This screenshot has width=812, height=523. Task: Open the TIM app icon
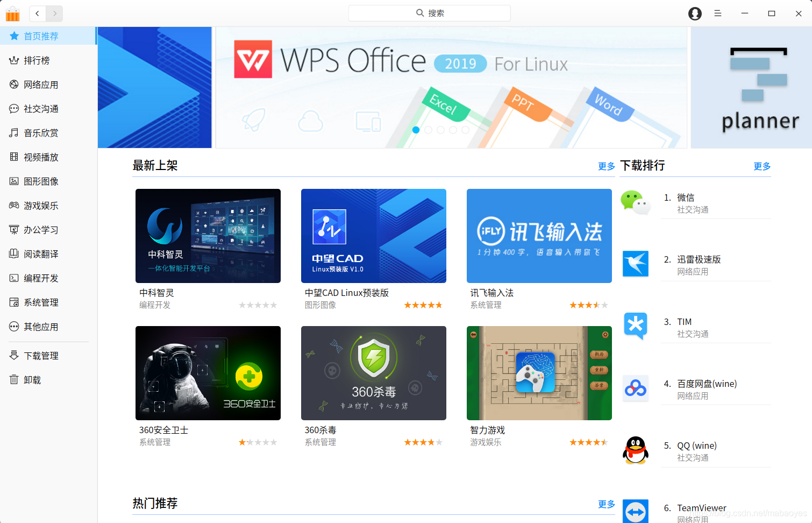coord(636,326)
